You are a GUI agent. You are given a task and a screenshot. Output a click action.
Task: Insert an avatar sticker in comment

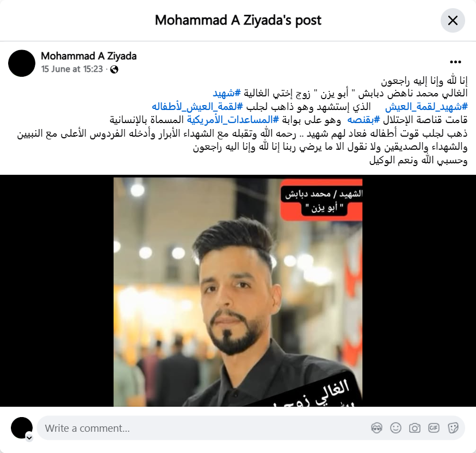(376, 428)
